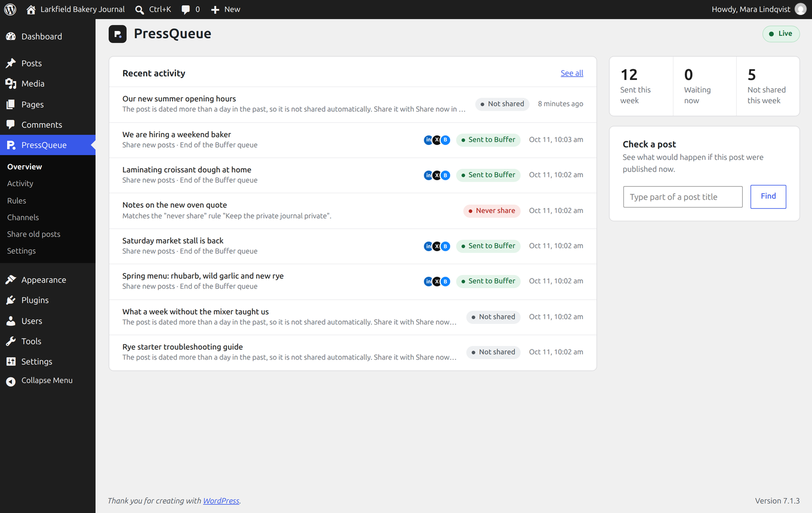812x513 pixels.
Task: Open PressQueue Settings submenu item
Action: [x=21, y=251]
